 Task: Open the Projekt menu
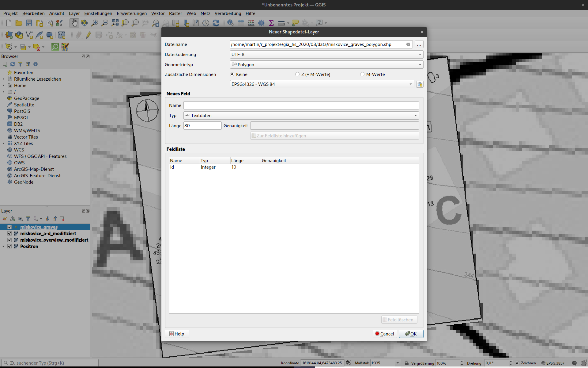pos(10,13)
